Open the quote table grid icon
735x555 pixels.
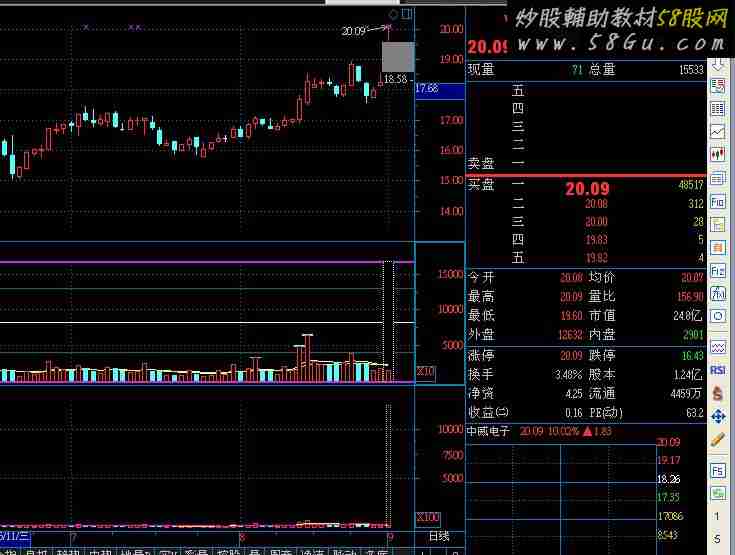[x=718, y=109]
